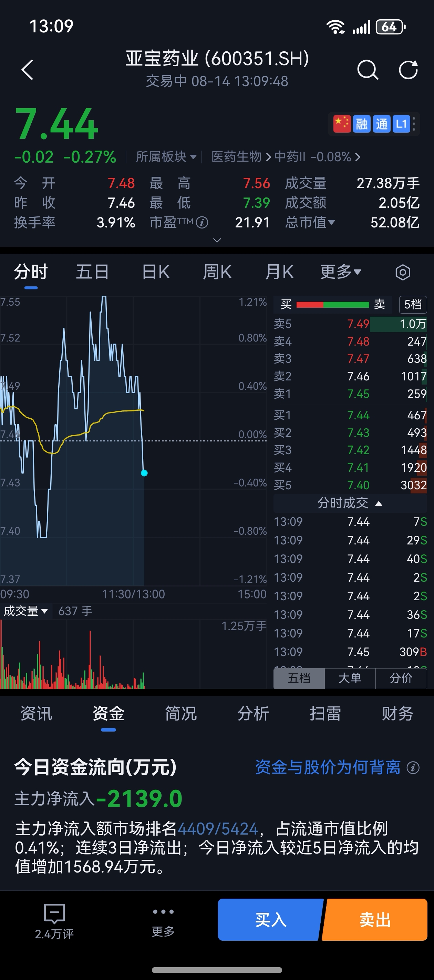Open chart settings hexagon icon
The image size is (434, 980).
pyautogui.click(x=402, y=272)
